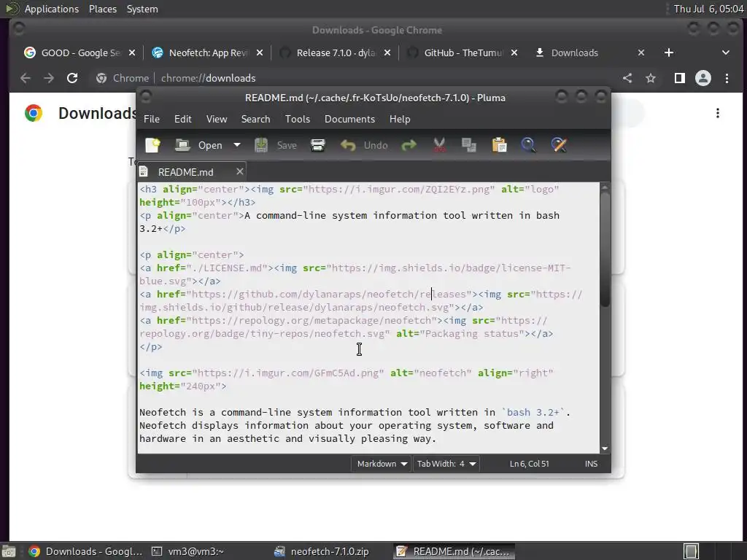
Task: Select the README.md document tab
Action: [185, 172]
